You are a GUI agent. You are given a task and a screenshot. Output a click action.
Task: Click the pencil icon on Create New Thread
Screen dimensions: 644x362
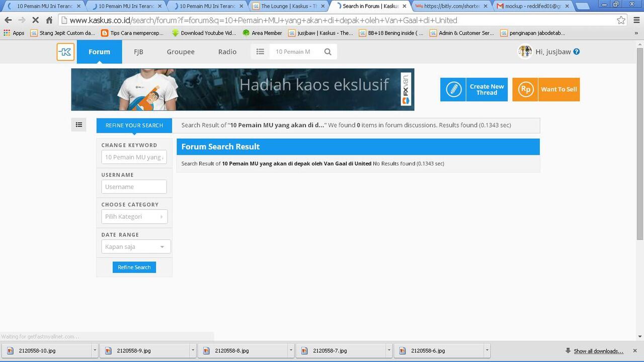(453, 89)
